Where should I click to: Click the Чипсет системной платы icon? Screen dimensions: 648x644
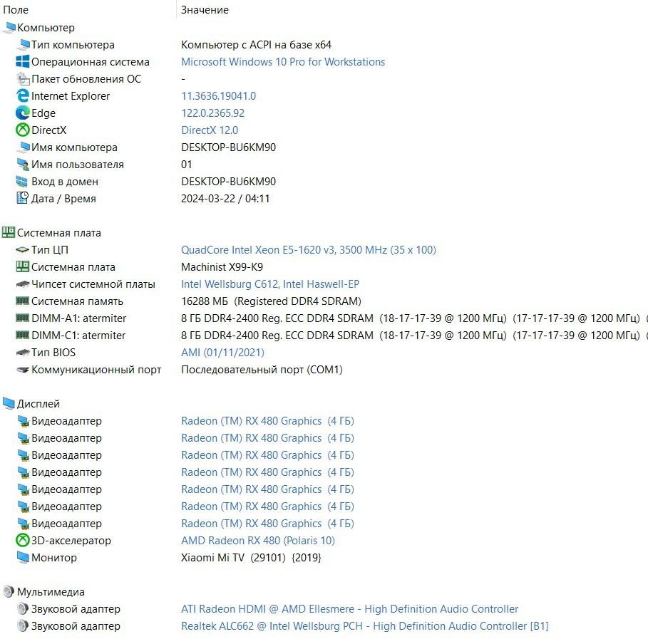tap(22, 284)
